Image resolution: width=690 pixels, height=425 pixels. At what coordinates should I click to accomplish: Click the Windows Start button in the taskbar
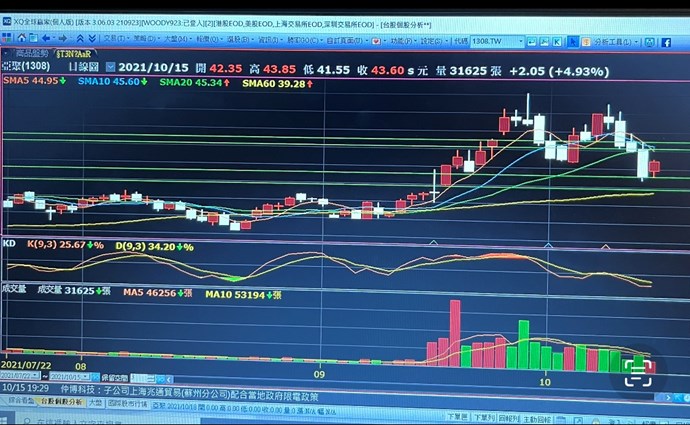pyautogui.click(x=7, y=419)
